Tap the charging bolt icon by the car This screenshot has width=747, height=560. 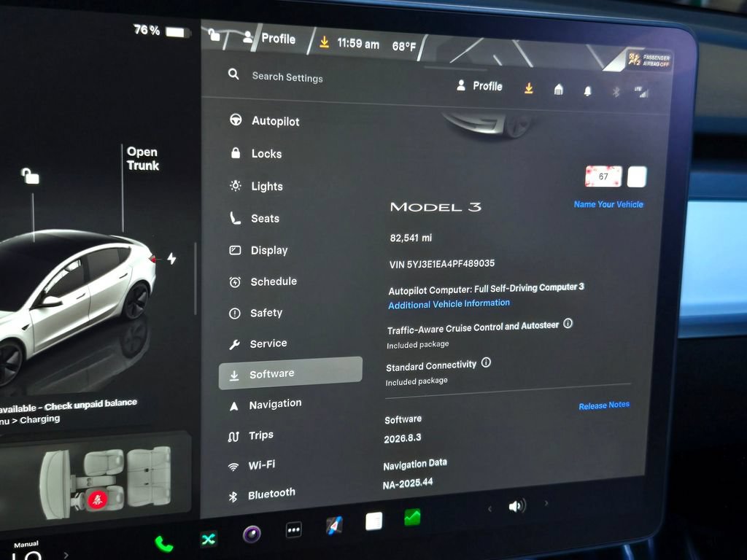coord(171,258)
